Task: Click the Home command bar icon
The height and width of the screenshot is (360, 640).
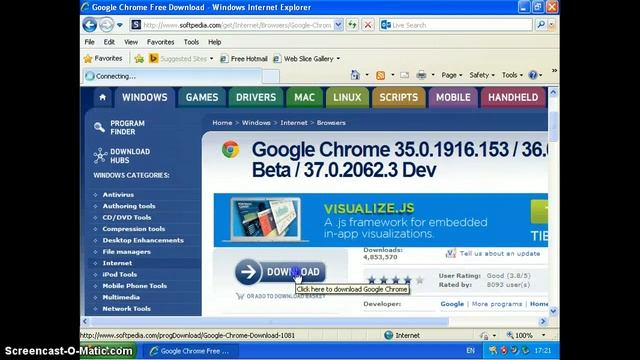Action: (x=355, y=75)
